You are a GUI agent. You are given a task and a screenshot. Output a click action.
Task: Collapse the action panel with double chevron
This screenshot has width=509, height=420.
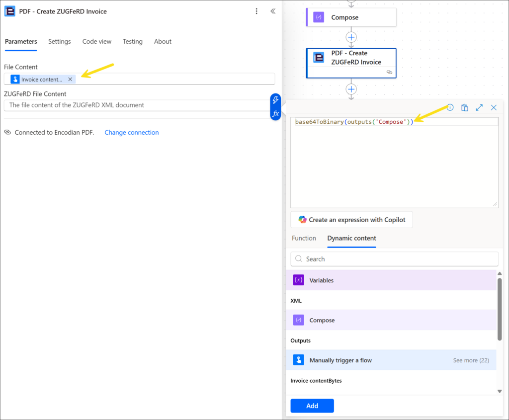click(x=273, y=11)
